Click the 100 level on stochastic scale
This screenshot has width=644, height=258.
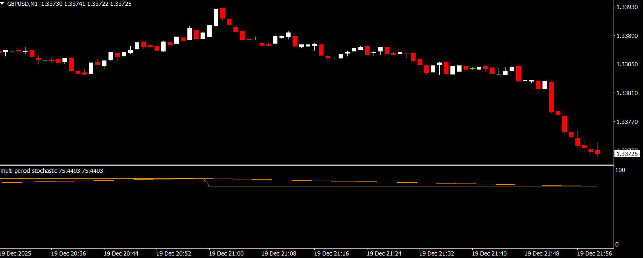point(620,170)
